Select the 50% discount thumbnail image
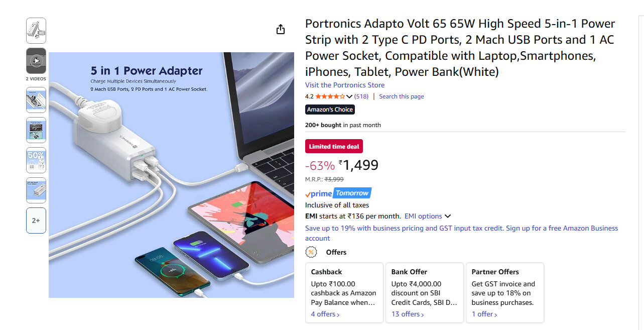The image size is (644, 330). [x=36, y=160]
